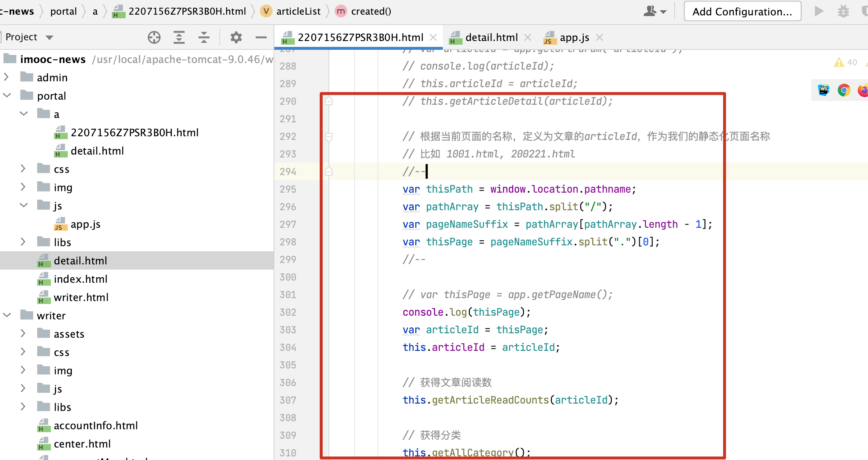
Task: Click the Debug bug icon
Action: (x=843, y=11)
